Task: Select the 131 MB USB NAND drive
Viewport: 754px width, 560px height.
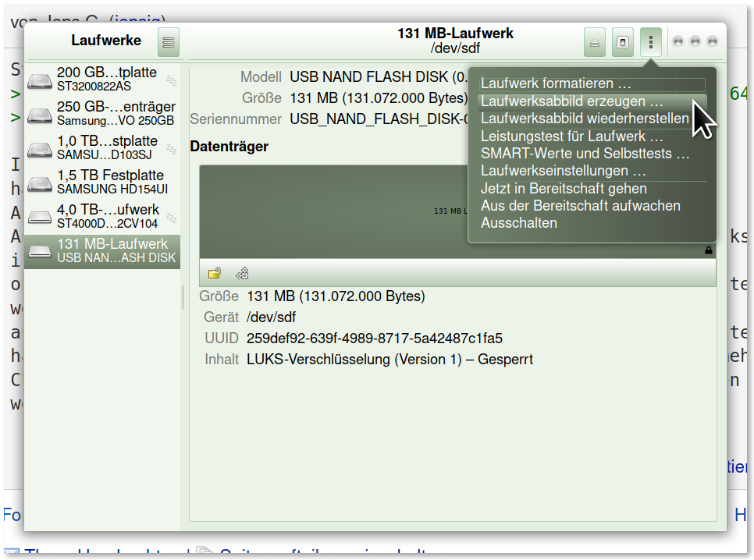Action: click(x=102, y=251)
